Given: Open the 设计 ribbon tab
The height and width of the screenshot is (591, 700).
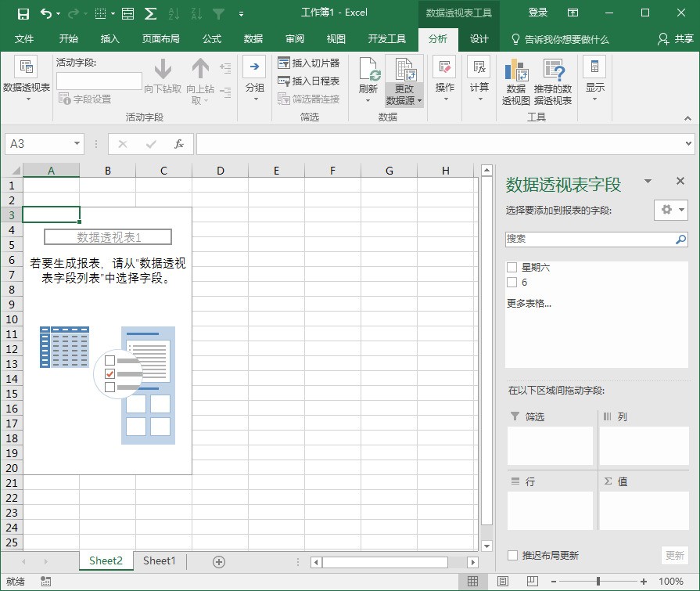Looking at the screenshot, I should click(x=479, y=39).
